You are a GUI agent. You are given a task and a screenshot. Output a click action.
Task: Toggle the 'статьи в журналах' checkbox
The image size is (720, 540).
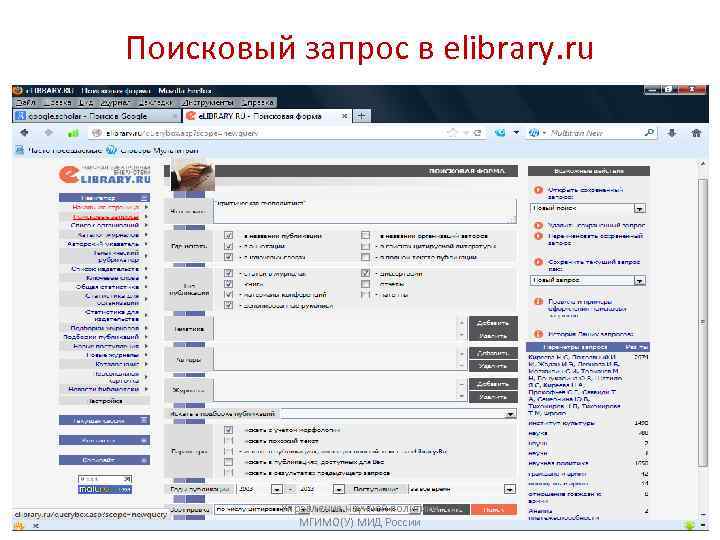tap(228, 273)
